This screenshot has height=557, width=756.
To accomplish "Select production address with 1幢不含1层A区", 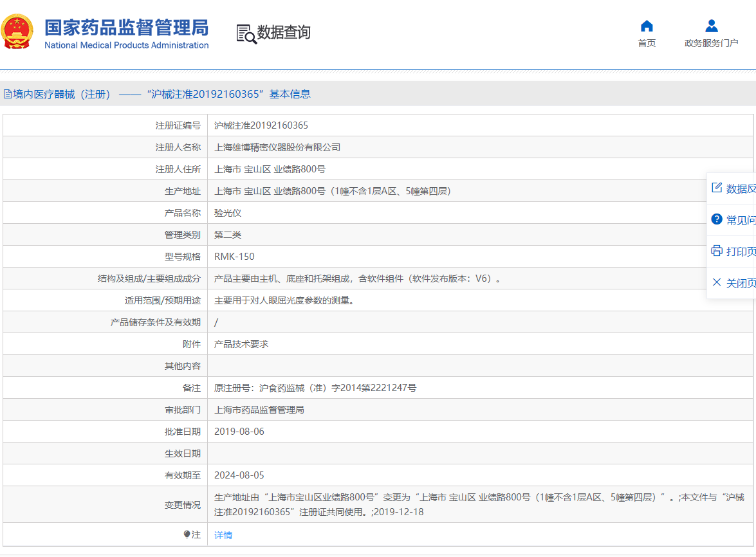I will pyautogui.click(x=332, y=191).
